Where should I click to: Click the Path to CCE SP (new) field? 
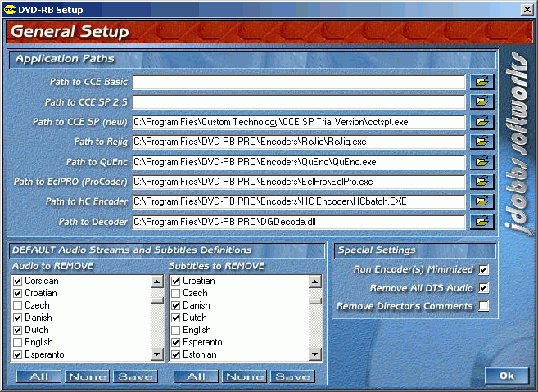(299, 122)
